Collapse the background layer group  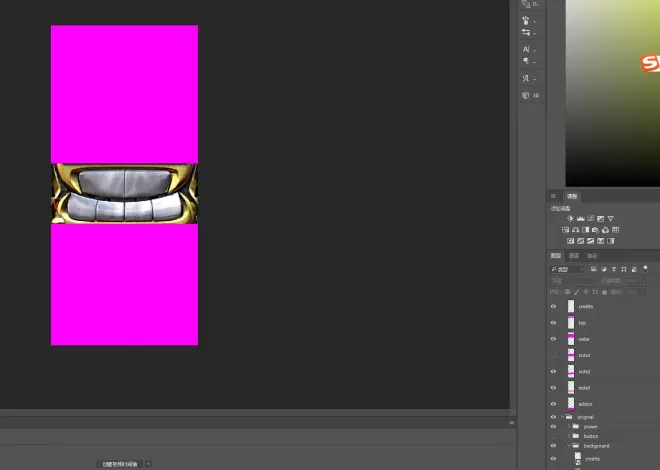coord(569,446)
